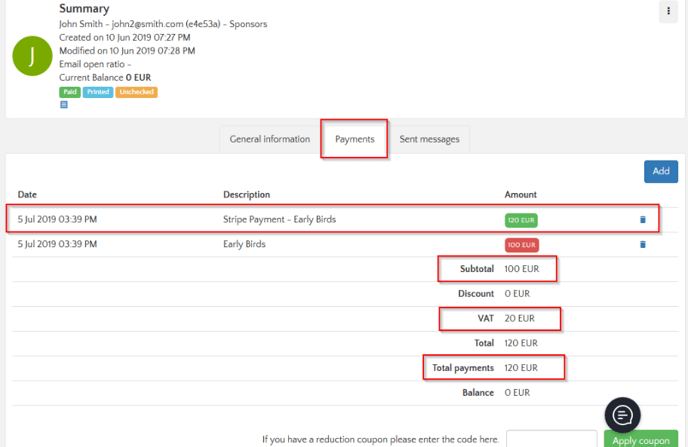Select the Stripe Payment - Early Birds description
This screenshot has width=688, height=447.
[x=279, y=219]
